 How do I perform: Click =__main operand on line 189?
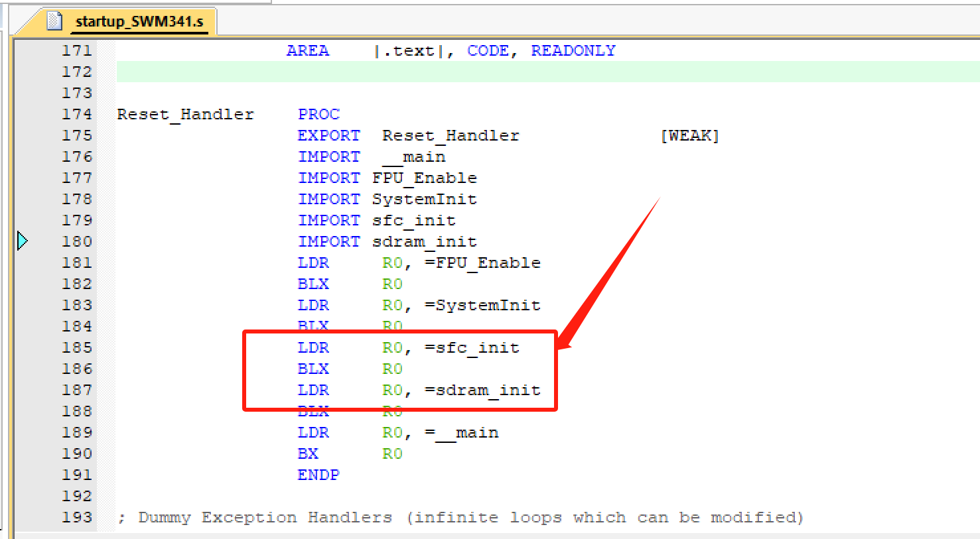click(462, 433)
